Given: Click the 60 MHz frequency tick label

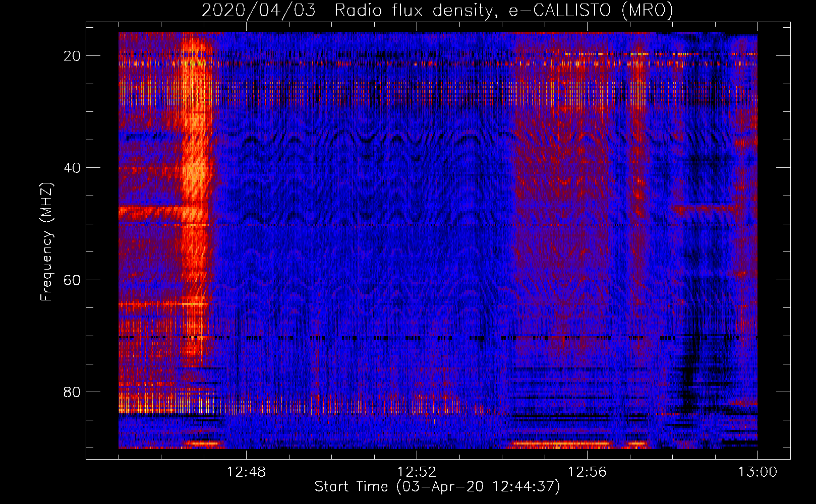Looking at the screenshot, I should point(72,280).
